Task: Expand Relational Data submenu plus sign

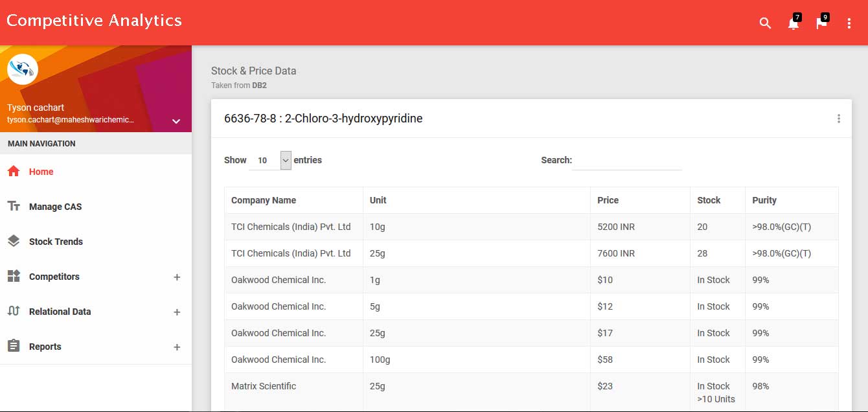Action: tap(177, 312)
